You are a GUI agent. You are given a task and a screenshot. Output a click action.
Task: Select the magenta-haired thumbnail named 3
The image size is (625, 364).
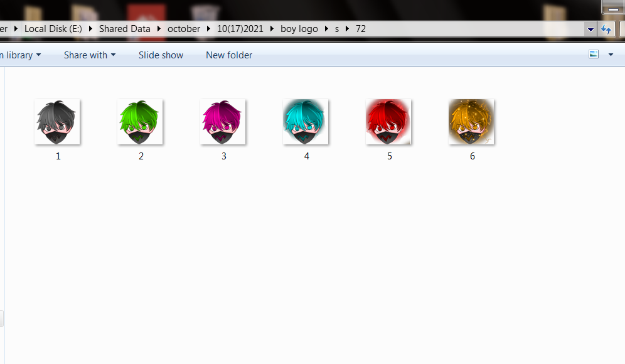pyautogui.click(x=223, y=122)
